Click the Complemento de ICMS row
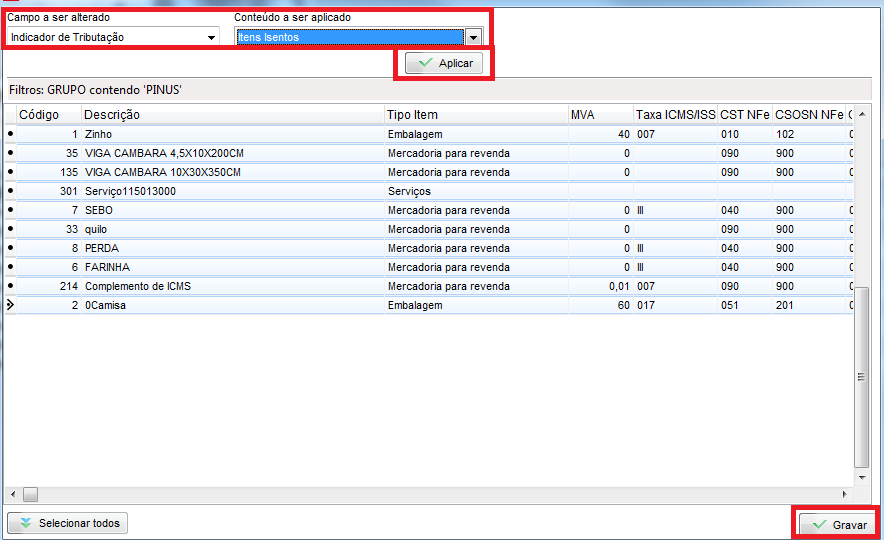 click(x=138, y=286)
